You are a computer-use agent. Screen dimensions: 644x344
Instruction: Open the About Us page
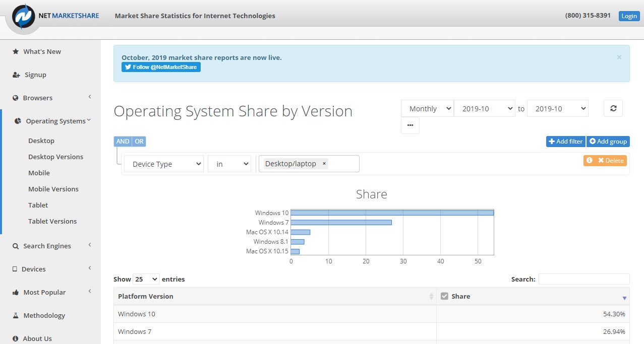[37, 338]
